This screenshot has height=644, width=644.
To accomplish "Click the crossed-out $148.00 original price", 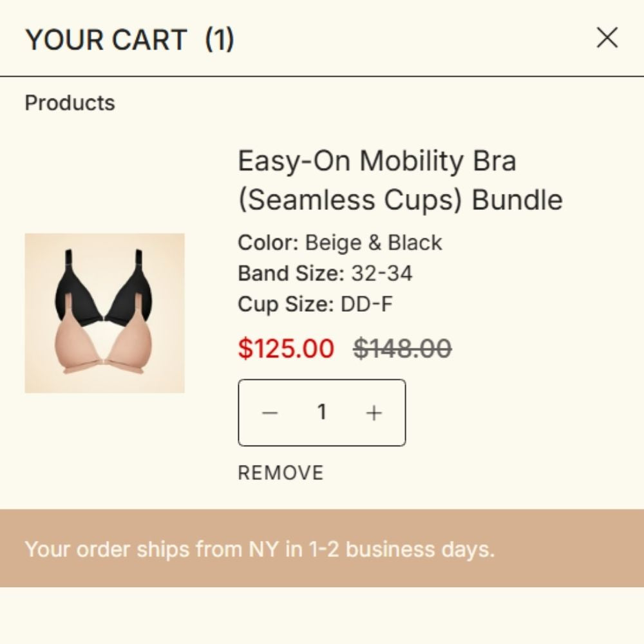I will pos(402,348).
